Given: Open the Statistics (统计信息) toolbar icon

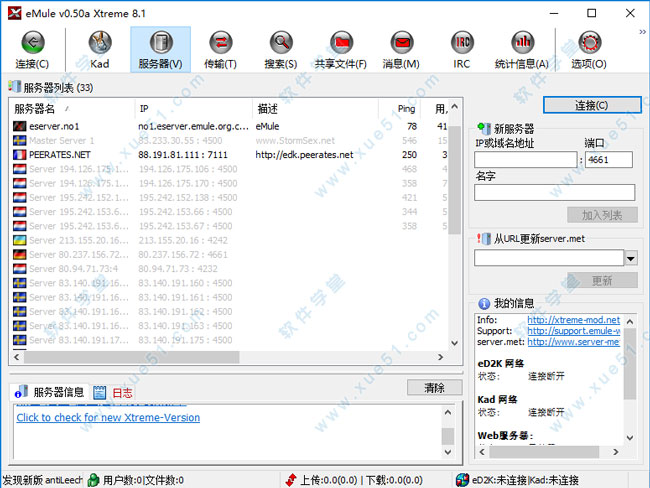Looking at the screenshot, I should [522, 42].
